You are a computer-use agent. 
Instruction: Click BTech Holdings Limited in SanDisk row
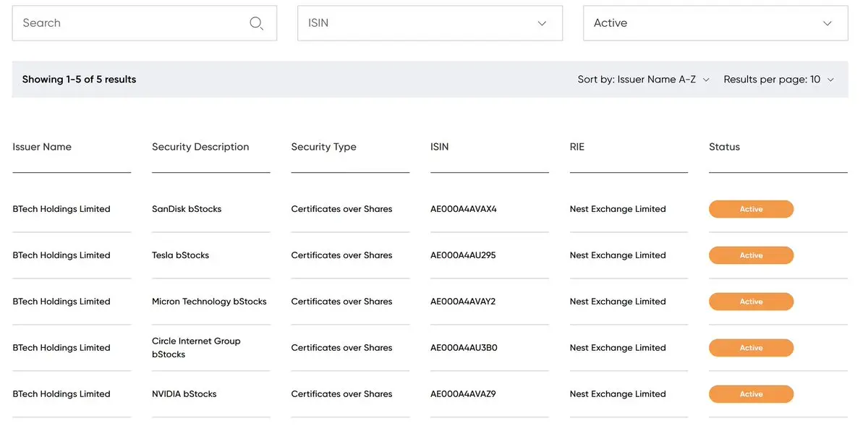pyautogui.click(x=61, y=209)
